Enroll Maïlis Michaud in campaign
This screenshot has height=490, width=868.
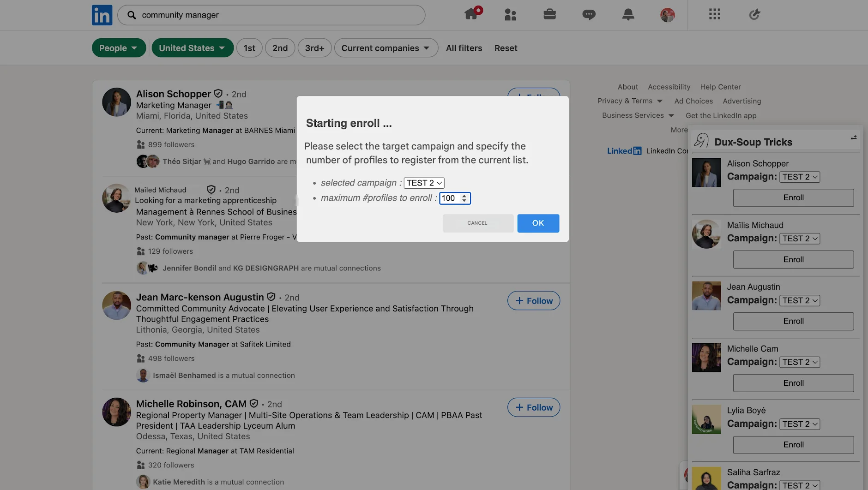click(793, 259)
